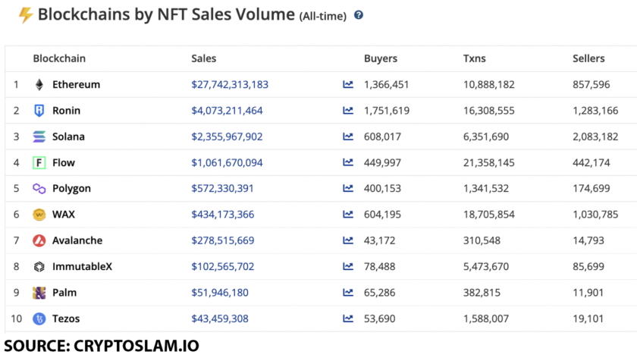Open the sales chart icon for Ethereum
The image size is (637, 364).
pos(348,84)
